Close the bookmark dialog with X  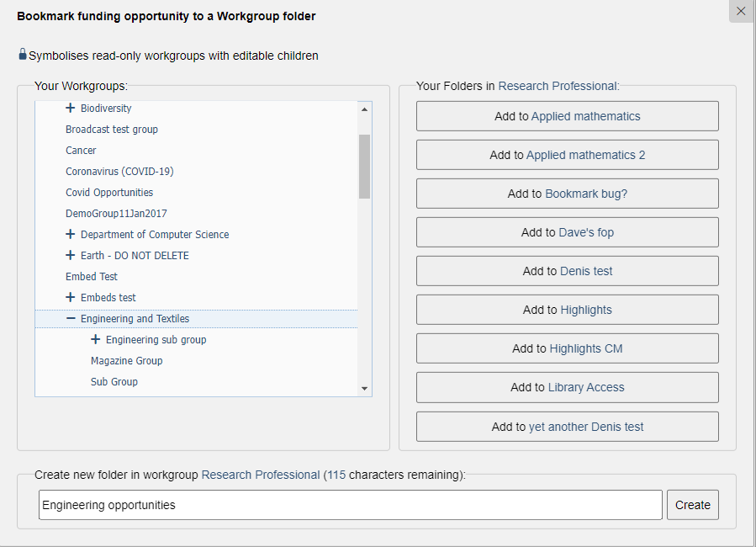pos(741,11)
